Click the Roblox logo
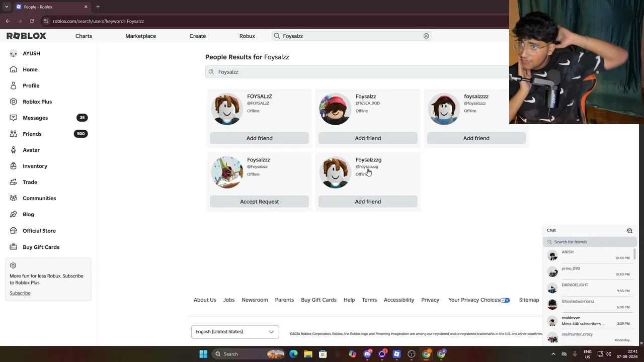The width and height of the screenshot is (644, 362). tap(26, 36)
